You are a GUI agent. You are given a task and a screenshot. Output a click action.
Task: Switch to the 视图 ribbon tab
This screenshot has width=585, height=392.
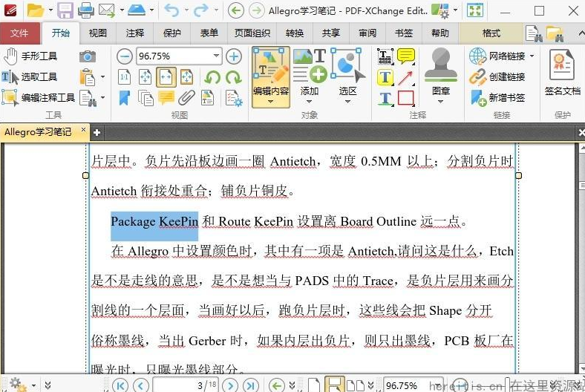point(98,33)
